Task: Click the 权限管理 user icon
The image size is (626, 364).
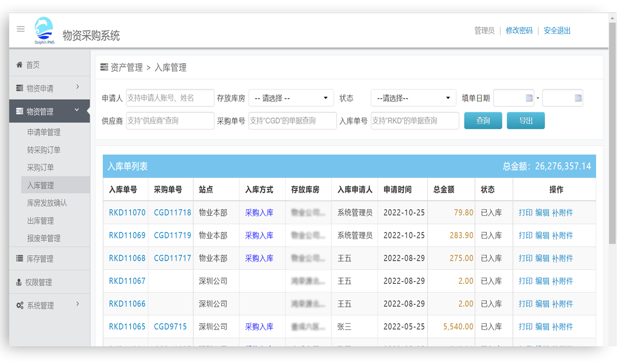Action: (19, 282)
